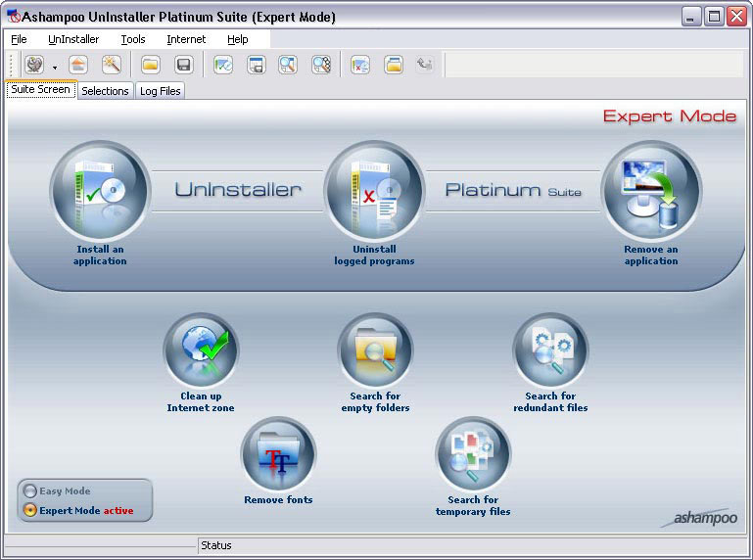Maximize the Ashampoo UnInstaller window

pyautogui.click(x=714, y=17)
